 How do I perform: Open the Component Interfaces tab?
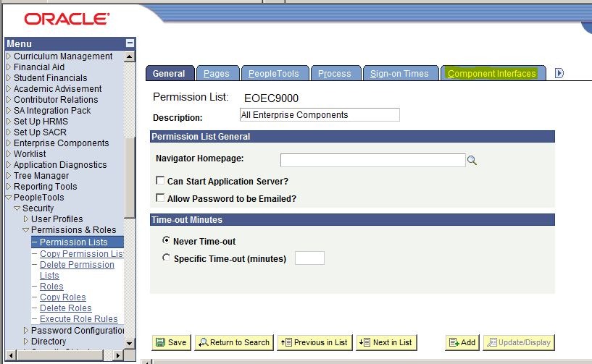493,73
